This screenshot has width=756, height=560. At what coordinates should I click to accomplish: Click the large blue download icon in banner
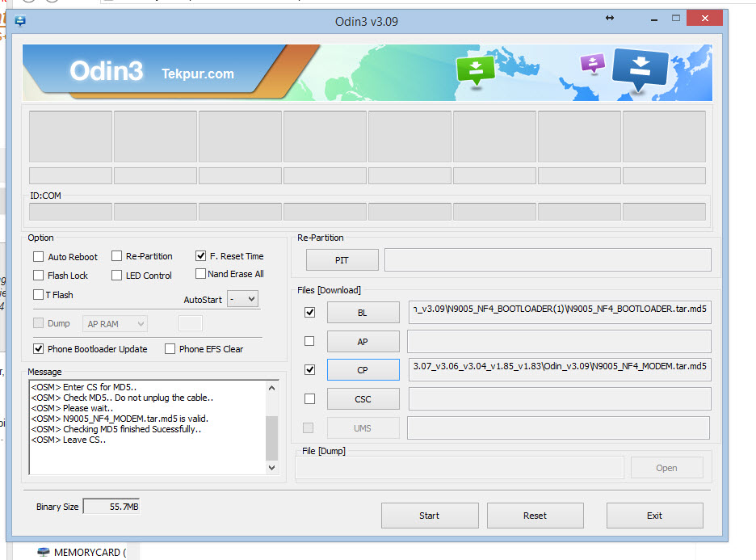(640, 69)
